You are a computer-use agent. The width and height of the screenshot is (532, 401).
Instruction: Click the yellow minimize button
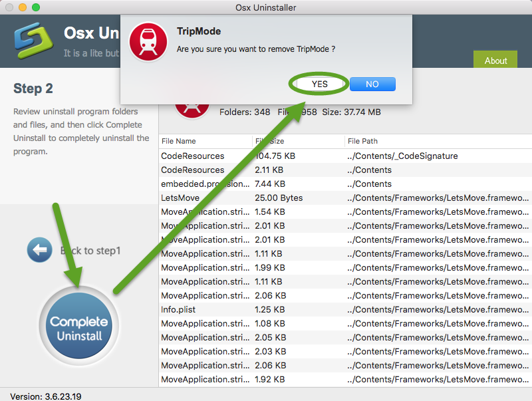coord(21,7)
